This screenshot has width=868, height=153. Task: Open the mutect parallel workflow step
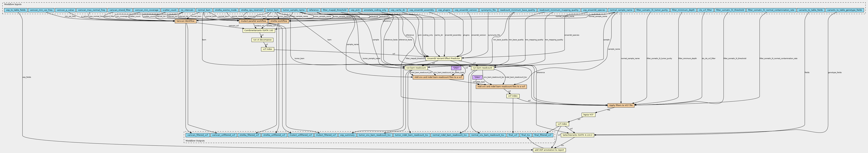253,21
